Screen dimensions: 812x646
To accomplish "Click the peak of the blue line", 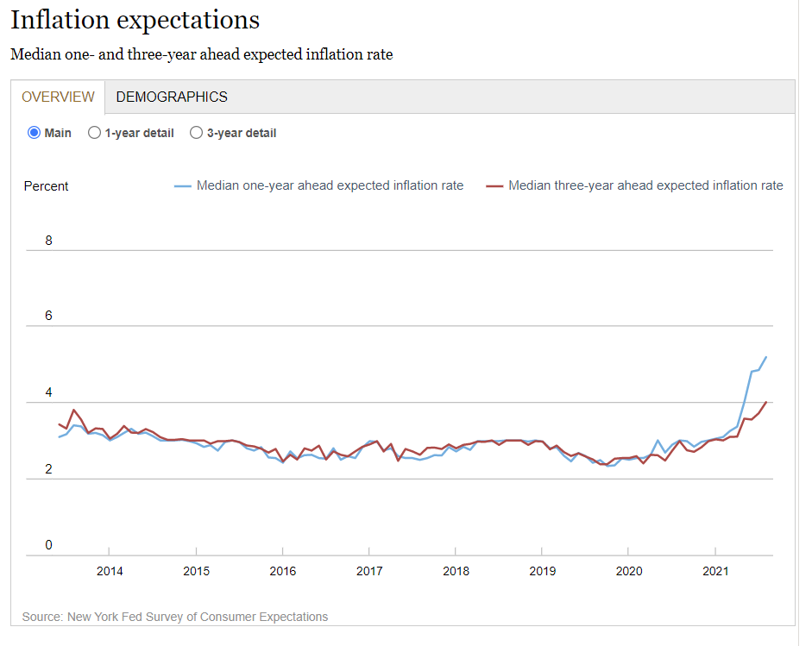I will (766, 357).
